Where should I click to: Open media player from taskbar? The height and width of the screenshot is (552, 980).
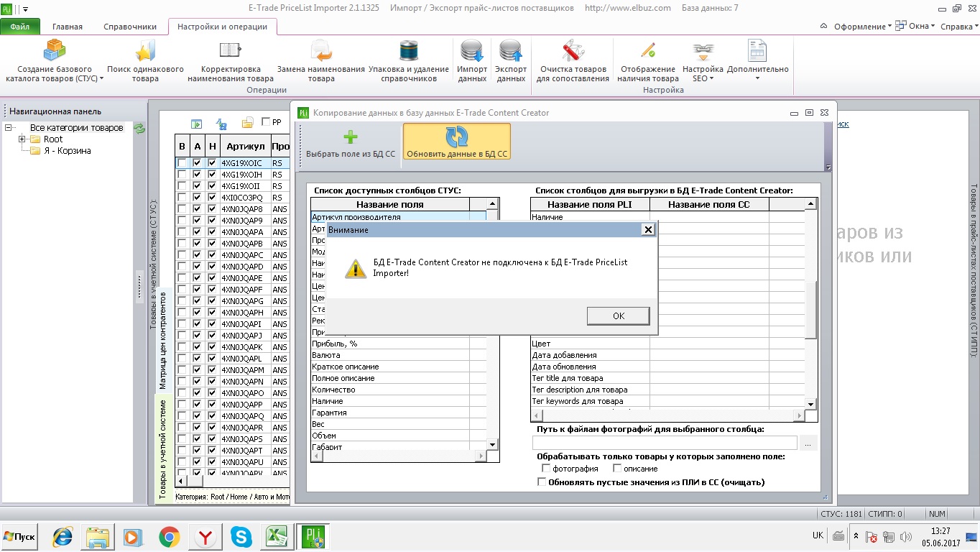point(132,536)
